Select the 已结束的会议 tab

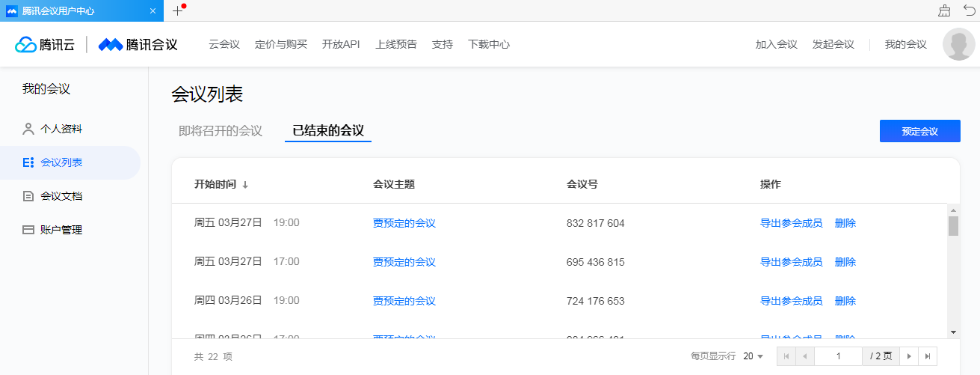click(328, 131)
